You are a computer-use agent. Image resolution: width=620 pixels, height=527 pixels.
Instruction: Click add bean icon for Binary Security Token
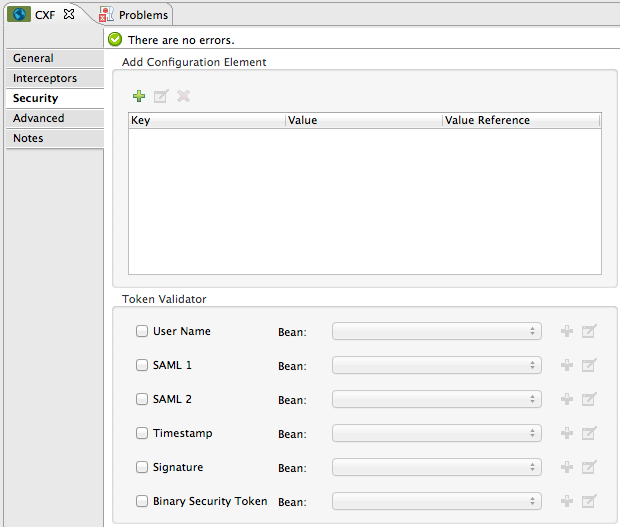567,502
